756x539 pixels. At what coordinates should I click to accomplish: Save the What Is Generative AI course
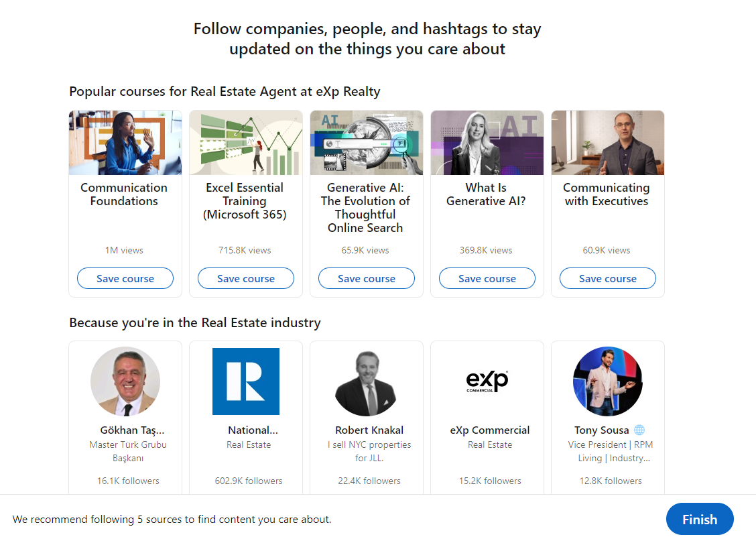487,278
